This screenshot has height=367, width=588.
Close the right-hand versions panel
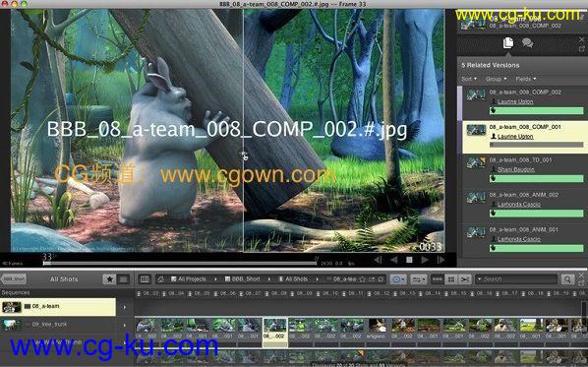(x=582, y=39)
